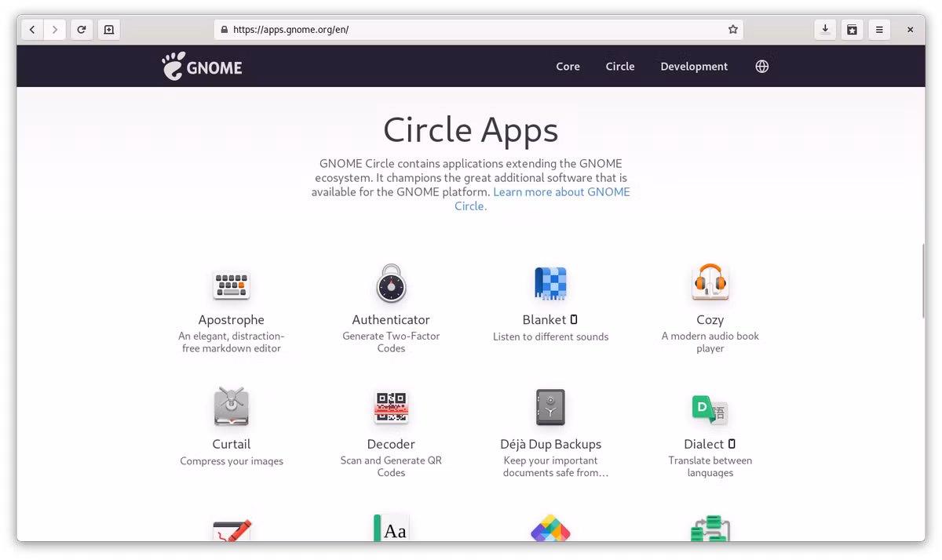
Task: Open the language globe selector
Action: [761, 67]
